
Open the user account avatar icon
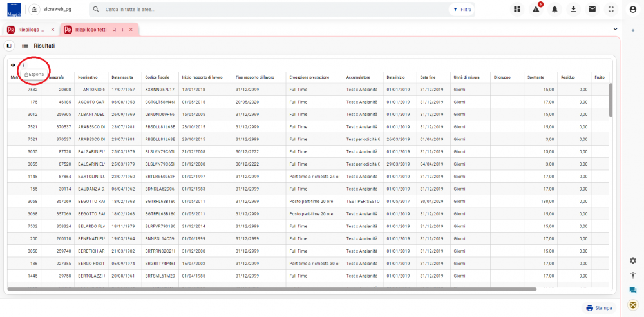point(633,9)
